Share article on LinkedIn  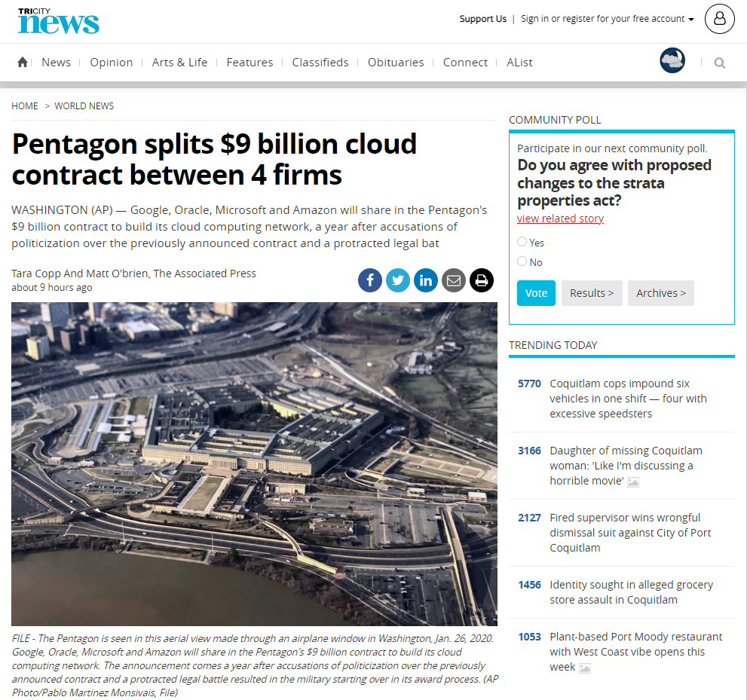tap(425, 280)
